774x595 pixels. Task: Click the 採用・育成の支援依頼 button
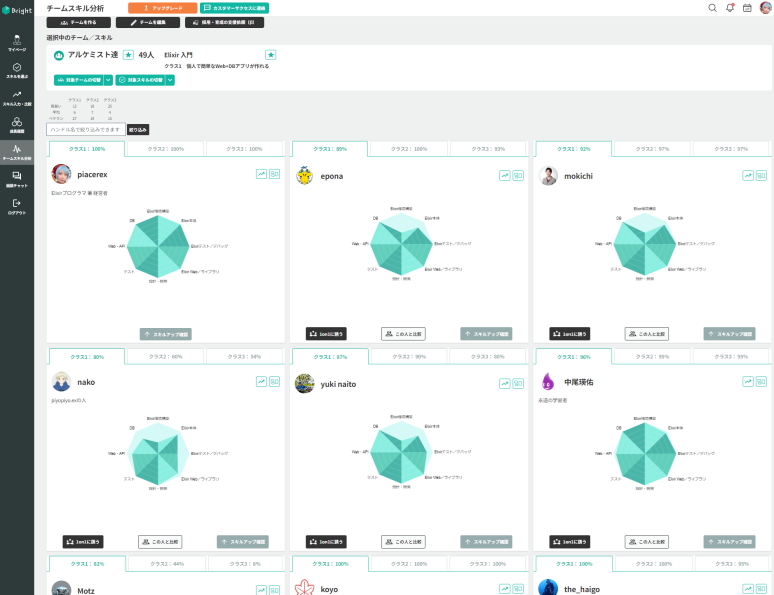pyautogui.click(x=224, y=23)
